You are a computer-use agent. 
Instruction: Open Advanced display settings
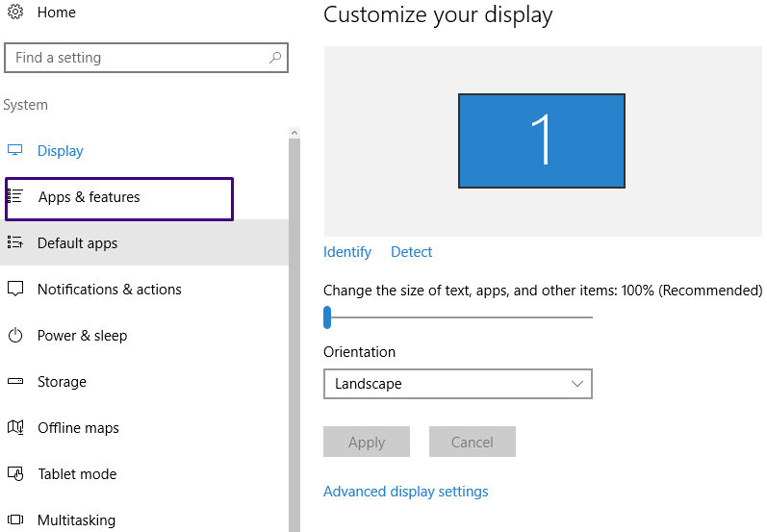(405, 492)
